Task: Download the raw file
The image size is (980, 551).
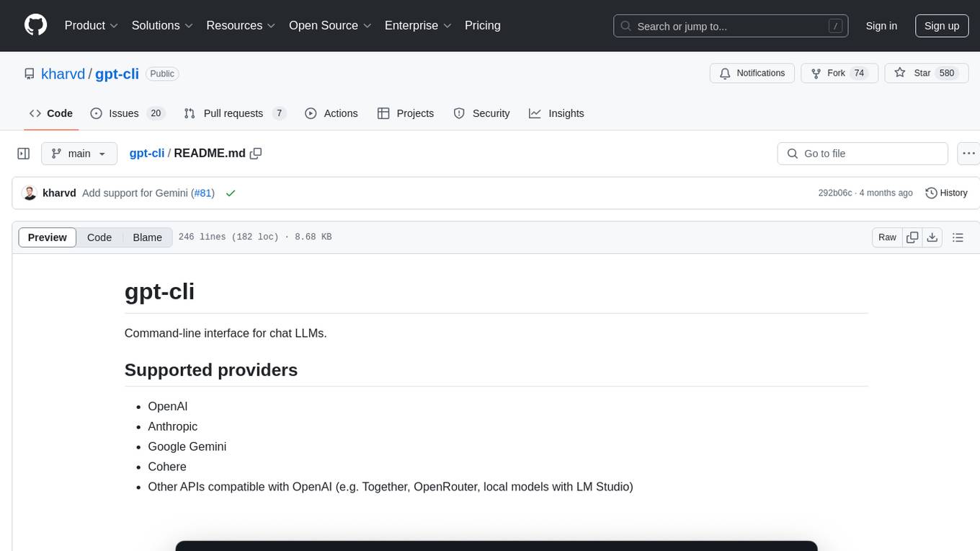Action: click(932, 237)
